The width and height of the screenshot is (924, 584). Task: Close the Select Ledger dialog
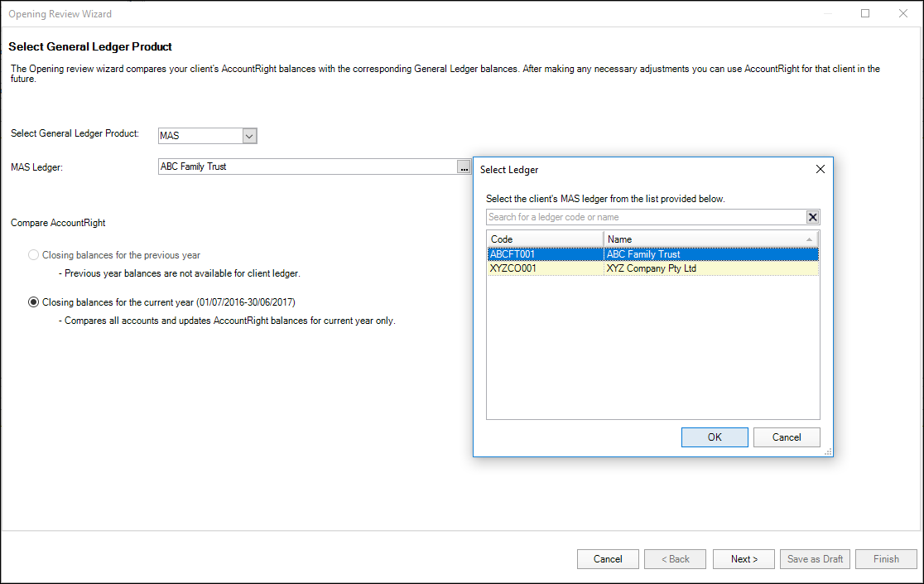coord(820,169)
